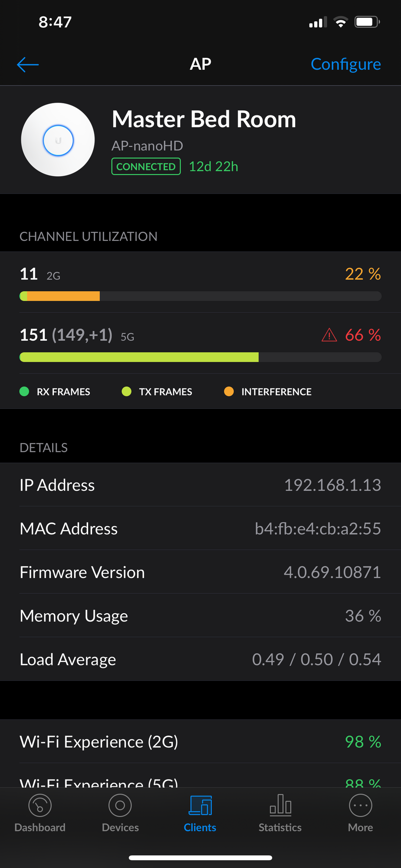Tap the battery status icon
This screenshot has height=868, width=401.
(367, 22)
